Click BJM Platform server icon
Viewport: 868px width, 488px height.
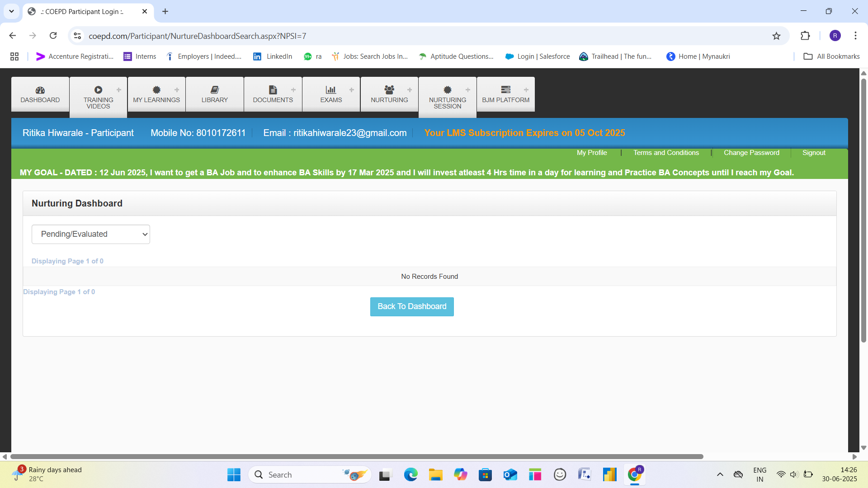pos(505,90)
